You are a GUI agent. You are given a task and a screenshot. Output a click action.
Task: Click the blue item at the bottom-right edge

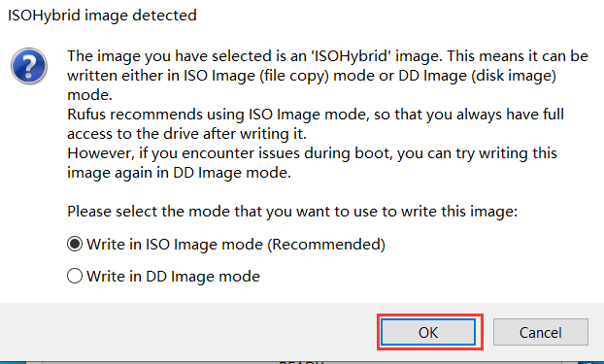pyautogui.click(x=590, y=362)
